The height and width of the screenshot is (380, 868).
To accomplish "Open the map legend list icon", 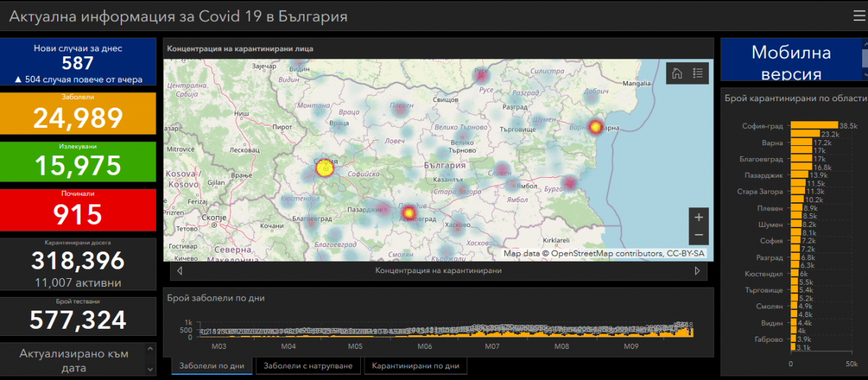I will pos(698,73).
